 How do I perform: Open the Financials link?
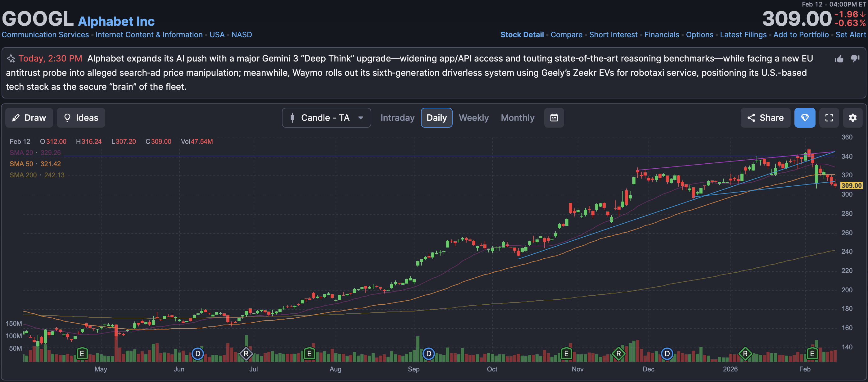click(x=662, y=35)
